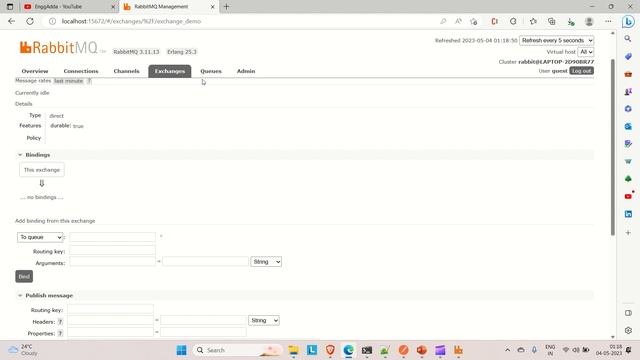Screen dimensions: 640x360
Task: Focus the binding Routing key field
Action: pos(112,250)
